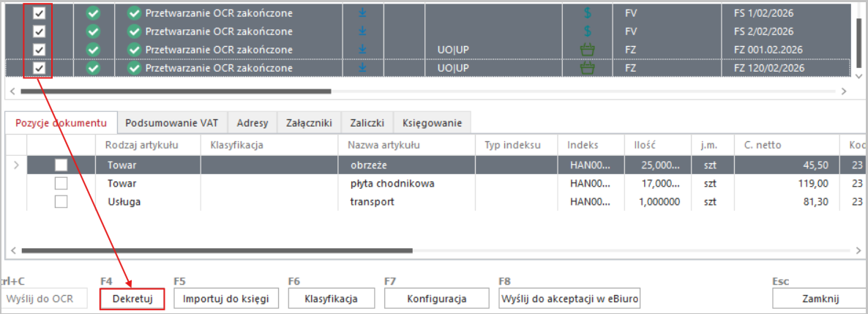Click green status icon in FS 2/02/2026 row
This screenshot has width=868, height=314.
tap(94, 31)
